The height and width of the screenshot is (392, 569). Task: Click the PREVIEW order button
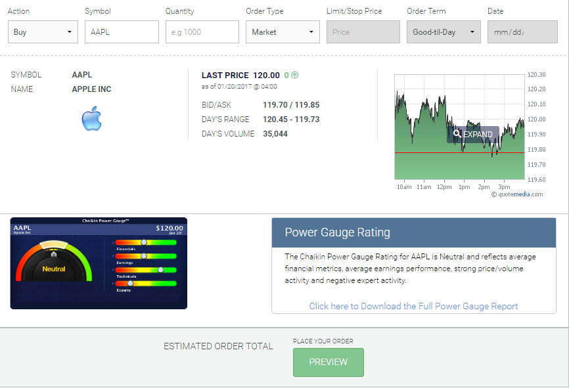tap(329, 362)
